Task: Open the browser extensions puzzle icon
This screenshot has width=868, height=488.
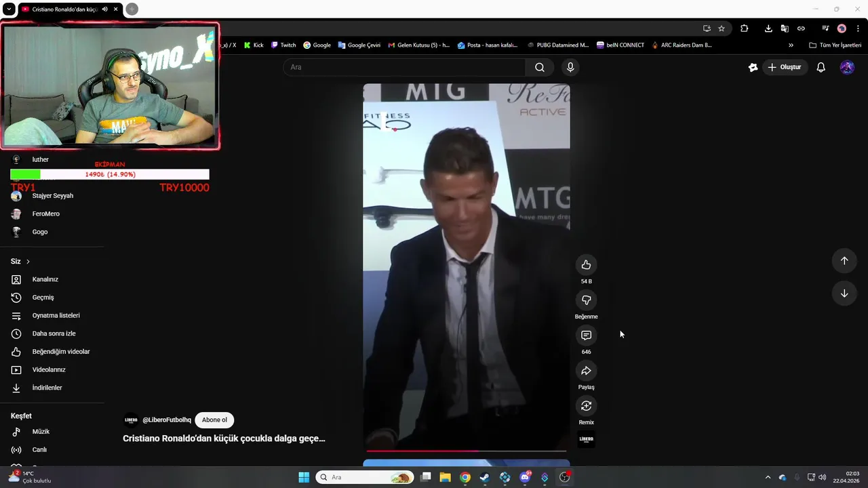Action: click(x=744, y=28)
